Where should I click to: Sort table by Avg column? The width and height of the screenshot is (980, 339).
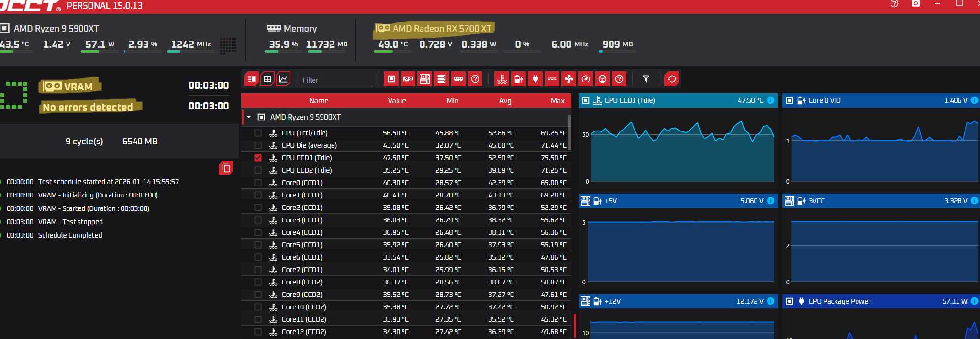[x=505, y=101]
